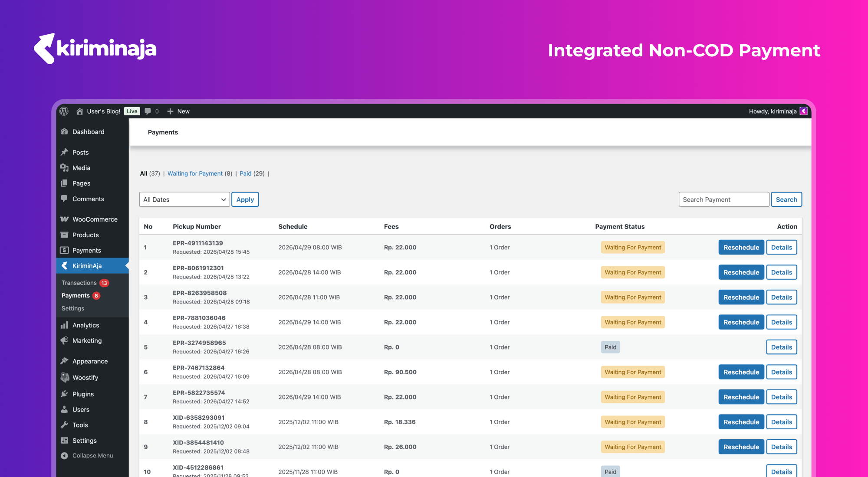Click the Appearance brush icon
The height and width of the screenshot is (477, 868).
(65, 361)
